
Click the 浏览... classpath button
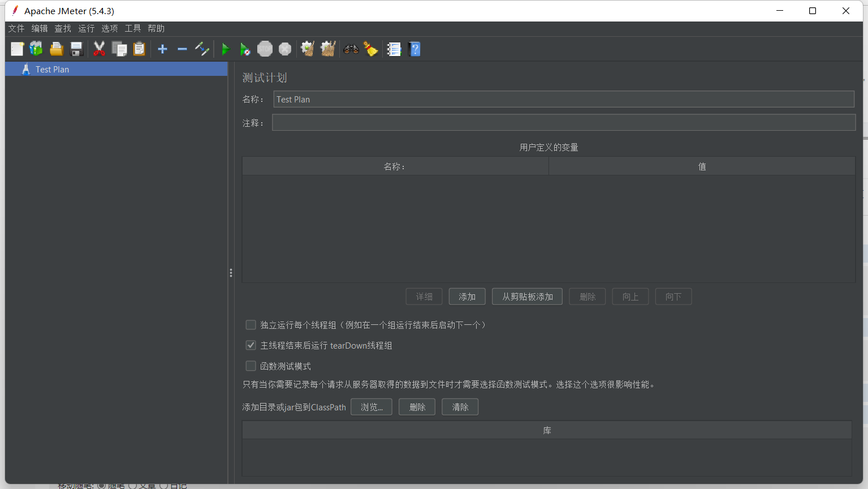coord(372,407)
